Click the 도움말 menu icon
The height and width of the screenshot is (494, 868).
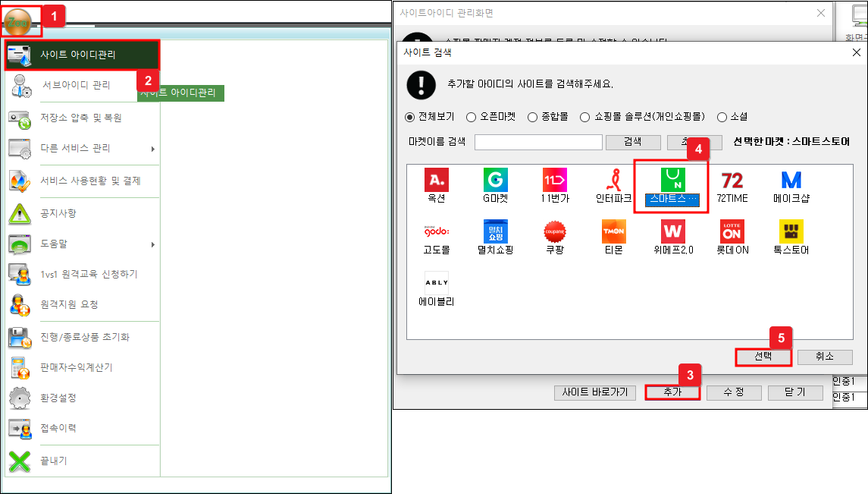pyautogui.click(x=20, y=244)
